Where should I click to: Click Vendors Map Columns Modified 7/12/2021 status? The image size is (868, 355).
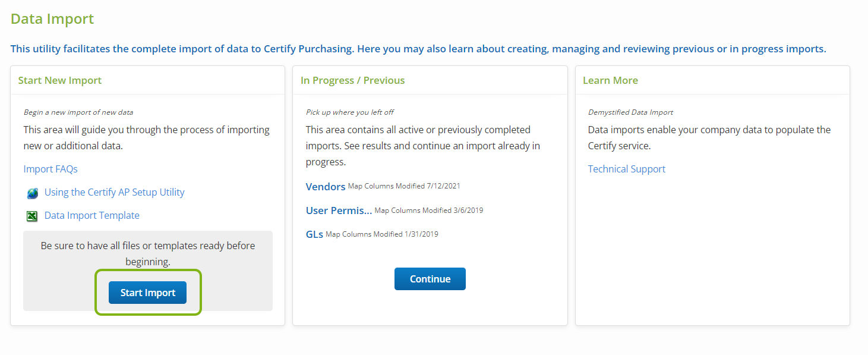click(x=404, y=186)
